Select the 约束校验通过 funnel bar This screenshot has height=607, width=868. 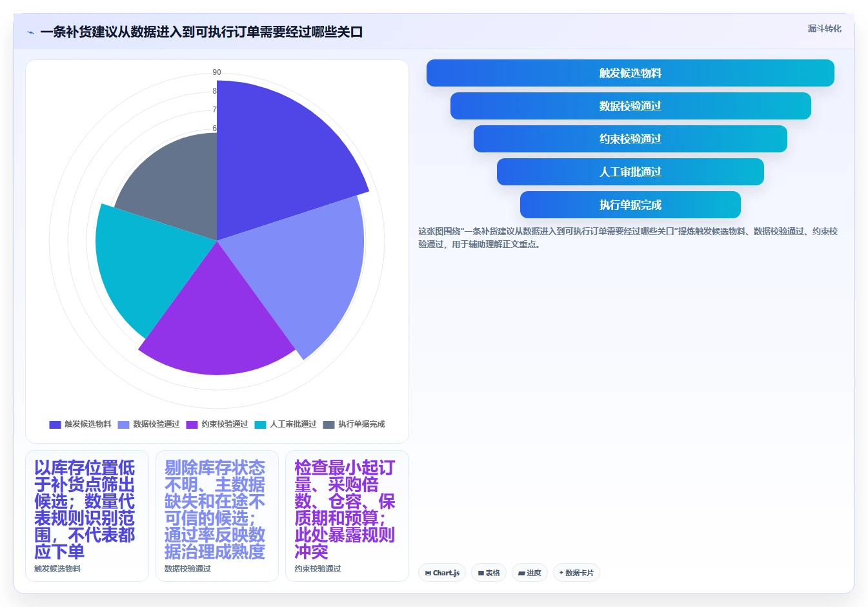click(631, 139)
